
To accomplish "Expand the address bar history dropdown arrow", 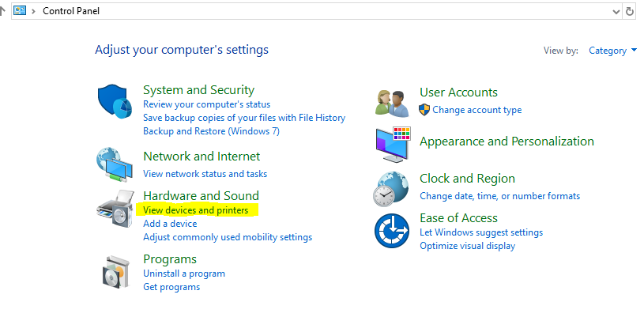I will pyautogui.click(x=616, y=12).
